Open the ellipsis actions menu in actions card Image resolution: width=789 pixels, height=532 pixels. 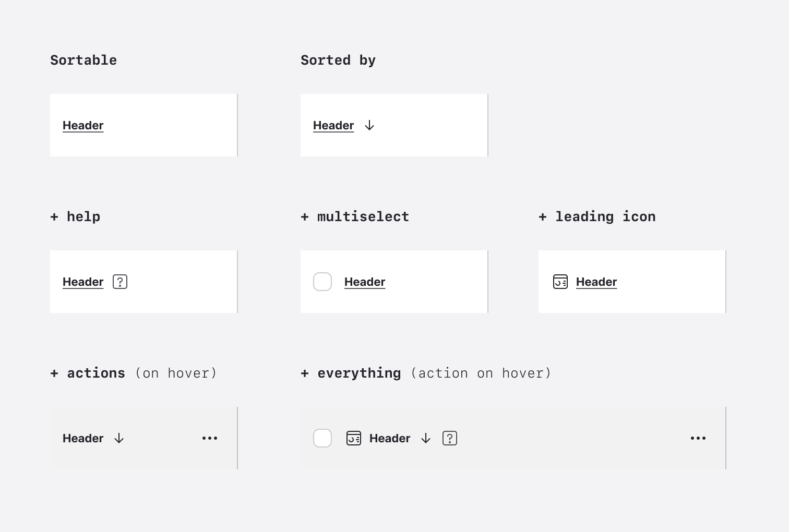click(210, 438)
